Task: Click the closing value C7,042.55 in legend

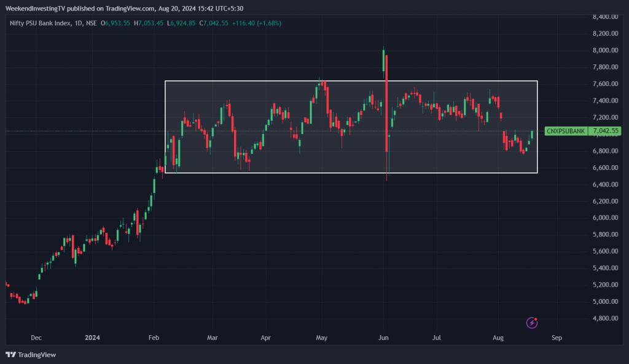Action: coord(213,23)
